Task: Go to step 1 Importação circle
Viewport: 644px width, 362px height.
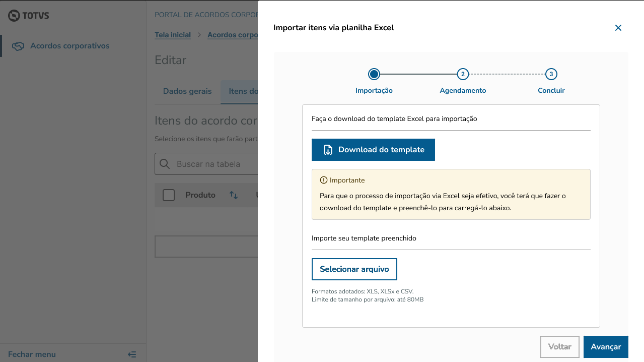Action: pyautogui.click(x=374, y=74)
